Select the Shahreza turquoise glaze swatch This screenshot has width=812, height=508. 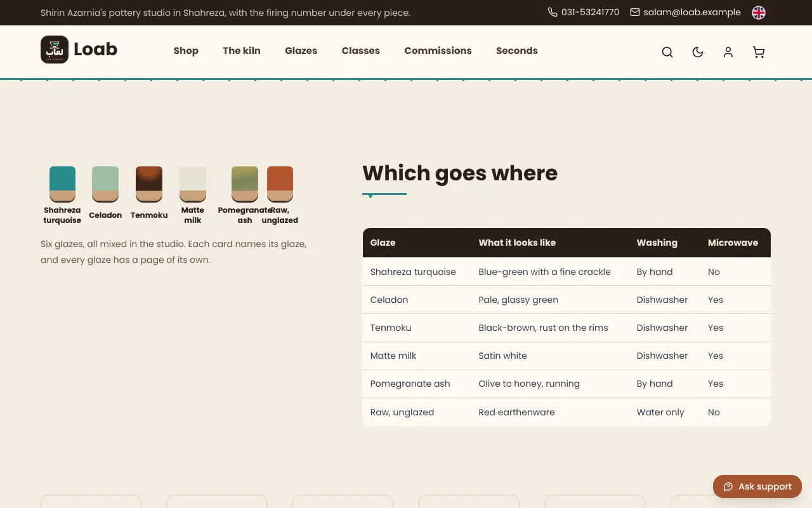62,196
